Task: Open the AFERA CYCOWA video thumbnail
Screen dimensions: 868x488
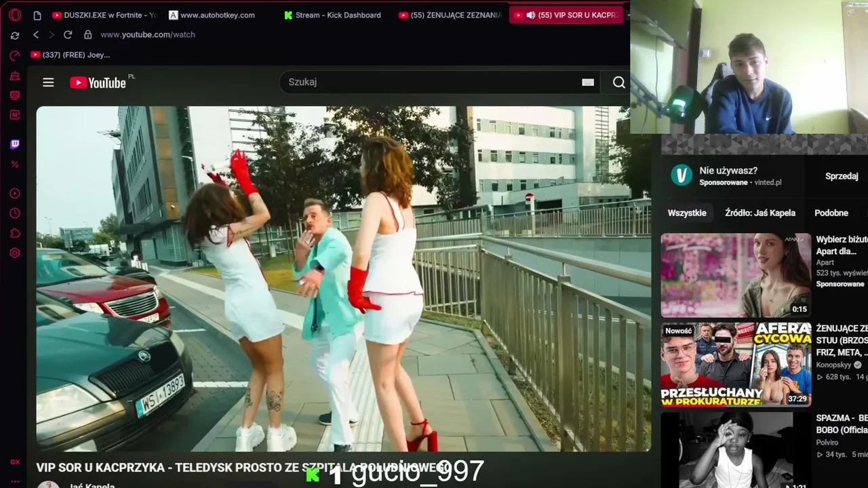Action: [x=736, y=365]
